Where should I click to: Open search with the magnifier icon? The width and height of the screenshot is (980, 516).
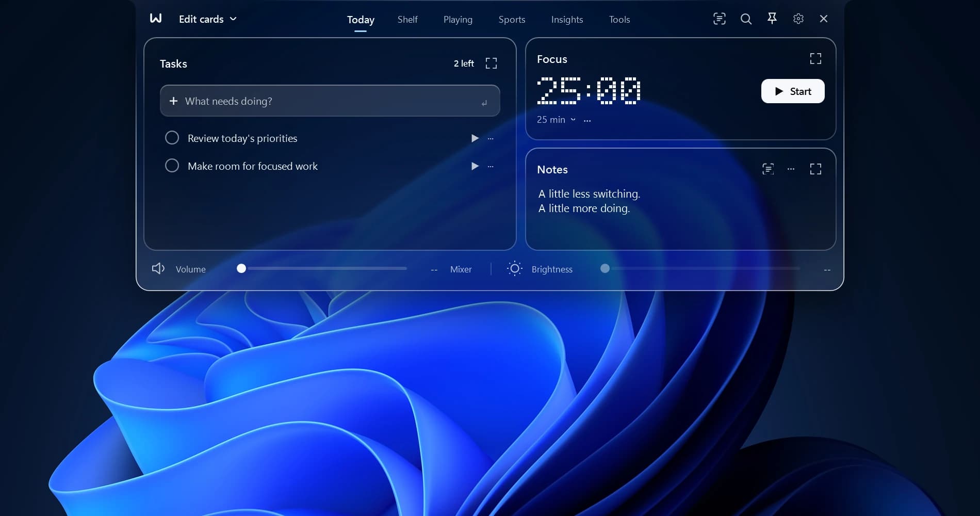pyautogui.click(x=746, y=19)
